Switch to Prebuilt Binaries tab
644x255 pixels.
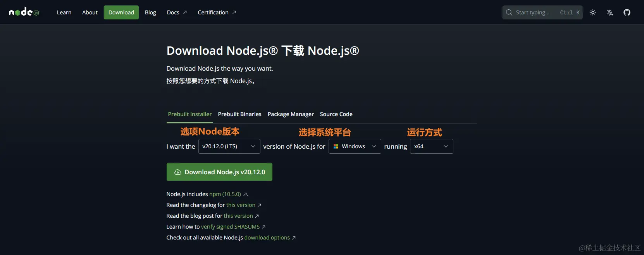click(x=239, y=114)
